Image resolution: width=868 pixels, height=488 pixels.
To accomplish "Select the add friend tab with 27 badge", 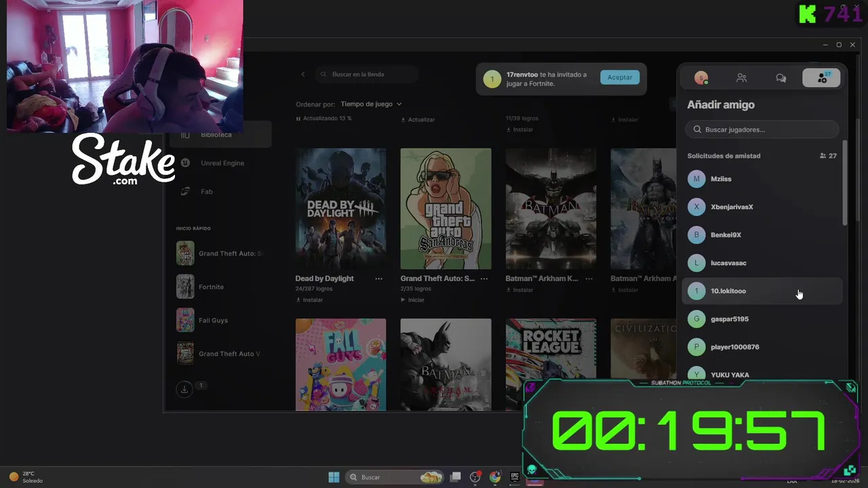I will click(x=821, y=78).
